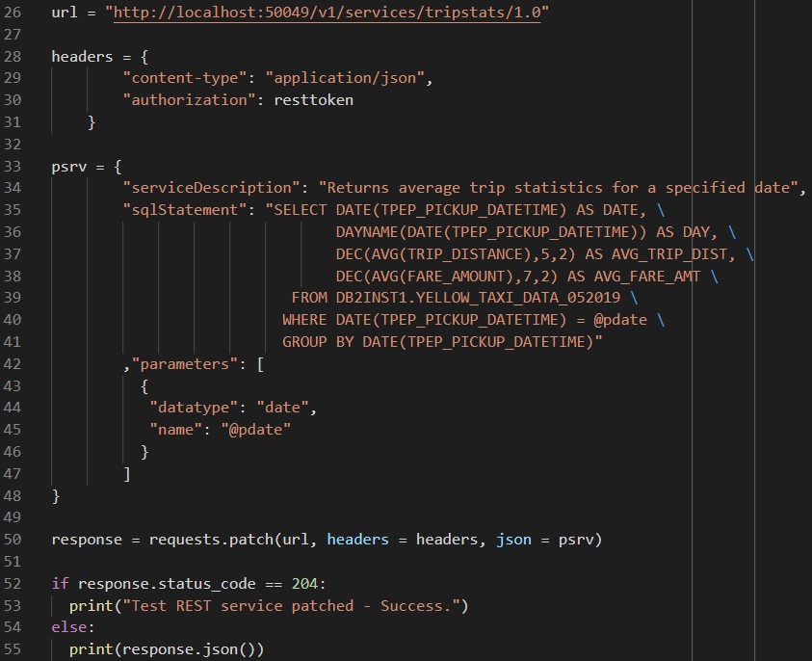Click the "authorization" key string
The height and width of the screenshot is (661, 812).
(x=190, y=100)
